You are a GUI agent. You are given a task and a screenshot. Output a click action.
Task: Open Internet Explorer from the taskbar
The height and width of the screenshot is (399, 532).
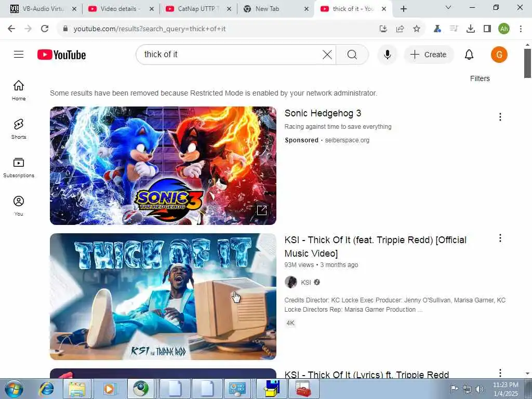(46, 389)
